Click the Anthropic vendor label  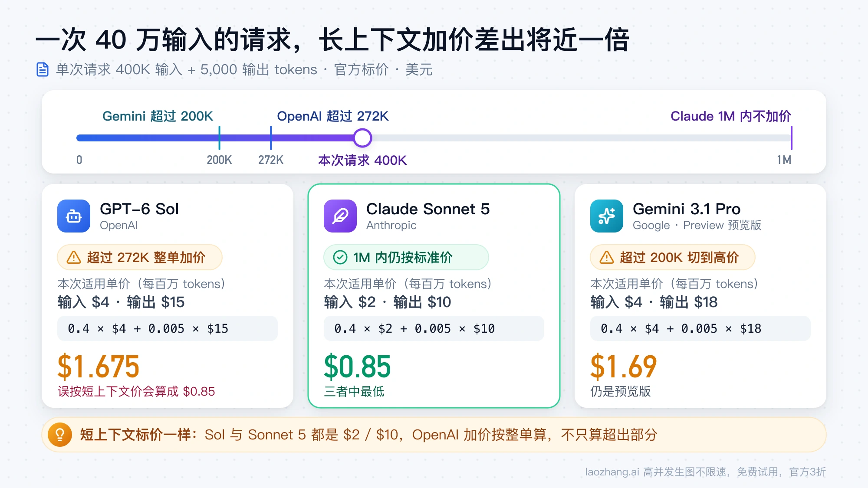[391, 226]
